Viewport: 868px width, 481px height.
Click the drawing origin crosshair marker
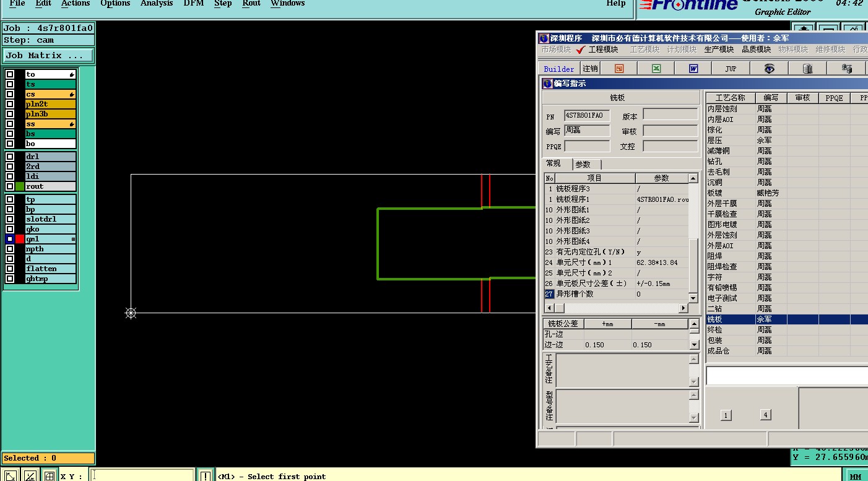(x=131, y=313)
